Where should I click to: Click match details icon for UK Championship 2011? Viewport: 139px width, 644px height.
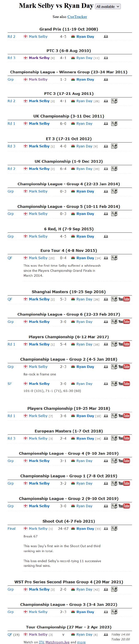[x=114, y=124]
